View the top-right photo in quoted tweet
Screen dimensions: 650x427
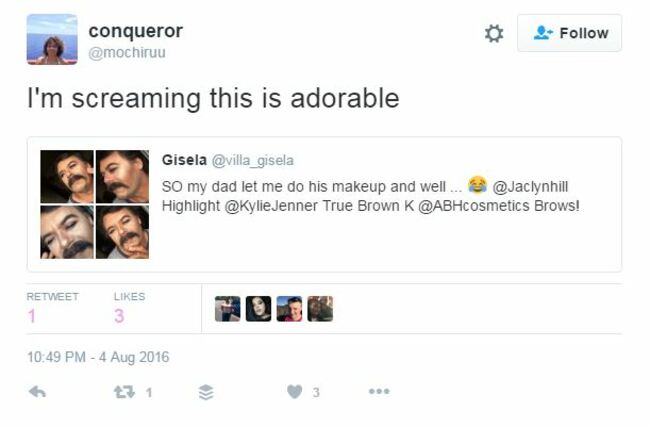pos(122,177)
